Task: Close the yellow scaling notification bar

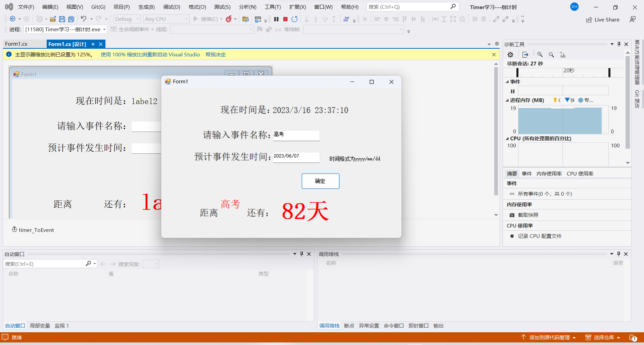Action: click(494, 55)
